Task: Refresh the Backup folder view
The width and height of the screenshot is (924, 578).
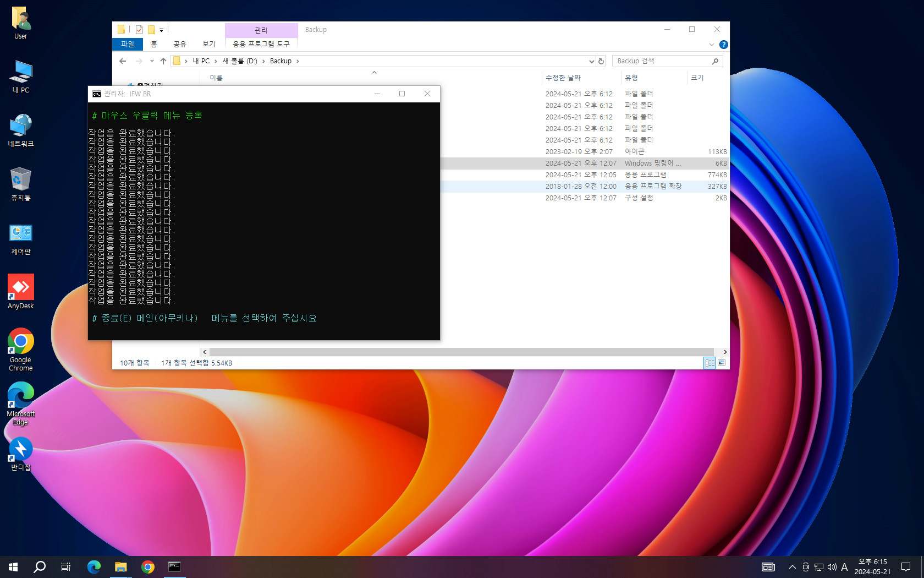Action: (601, 61)
